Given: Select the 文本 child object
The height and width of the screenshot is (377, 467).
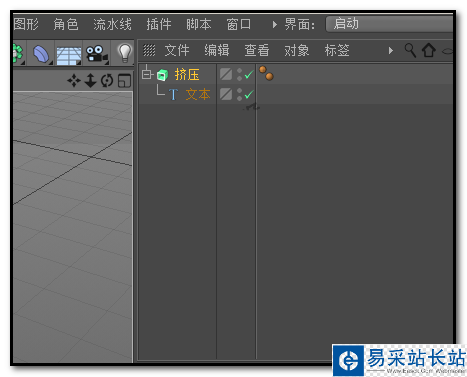Looking at the screenshot, I should 198,94.
